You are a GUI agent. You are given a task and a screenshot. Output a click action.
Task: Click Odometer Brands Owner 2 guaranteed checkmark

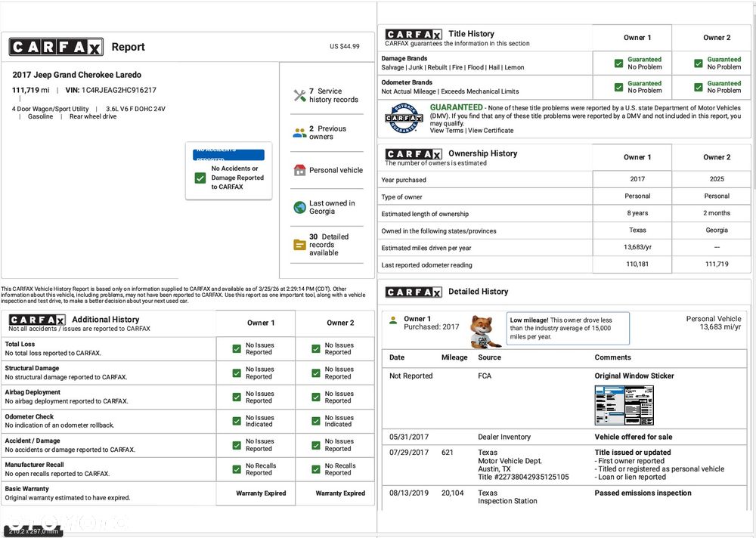[x=698, y=87]
